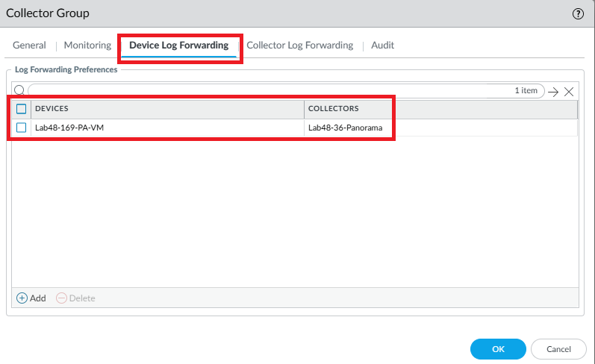
Task: Add a new log forwarding entry
Action: 31,298
